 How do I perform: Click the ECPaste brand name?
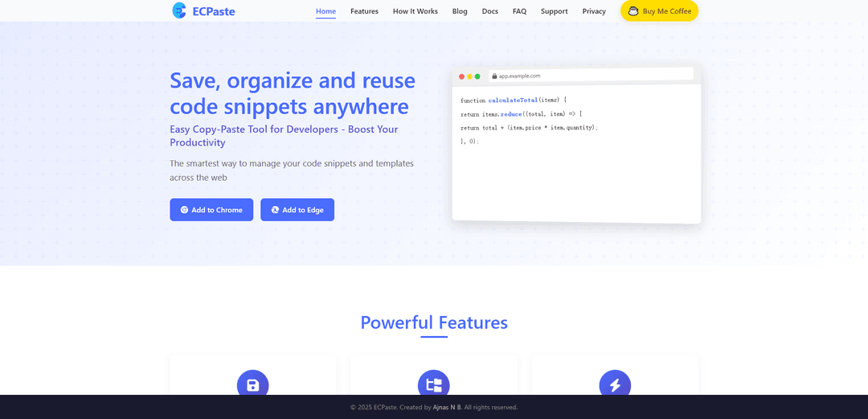click(x=214, y=11)
